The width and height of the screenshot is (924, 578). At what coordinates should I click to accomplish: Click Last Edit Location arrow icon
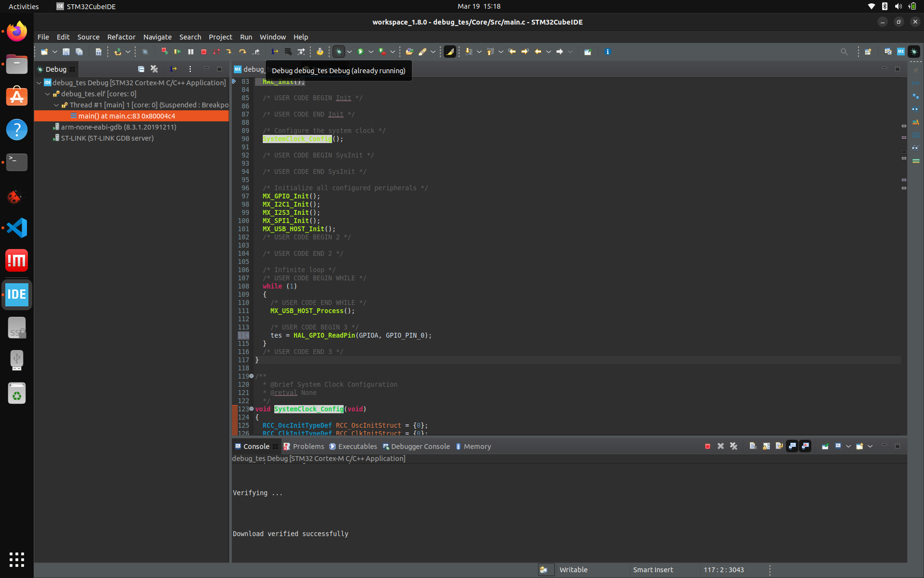click(x=512, y=52)
